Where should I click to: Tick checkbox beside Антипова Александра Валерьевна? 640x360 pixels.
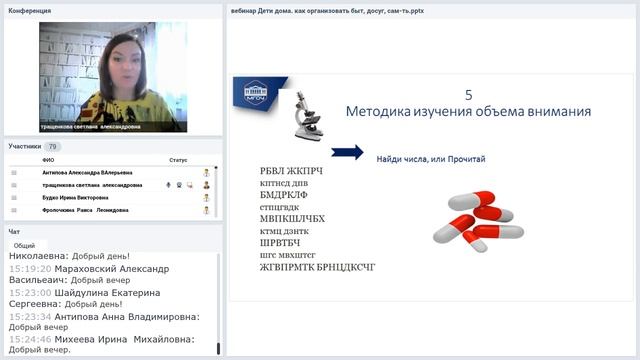pos(14,173)
